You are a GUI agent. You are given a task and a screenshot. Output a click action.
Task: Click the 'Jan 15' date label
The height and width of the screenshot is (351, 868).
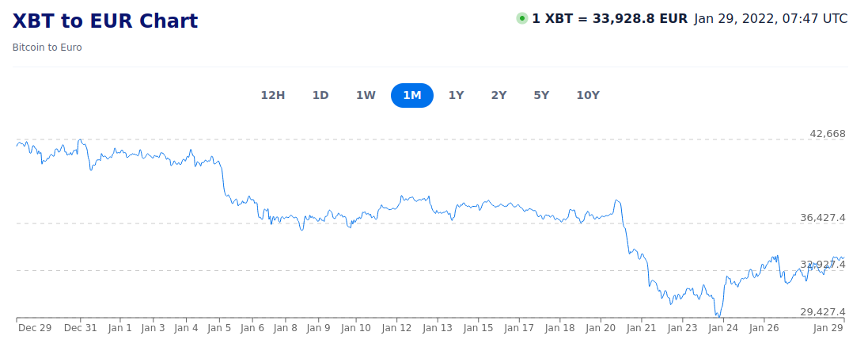click(x=478, y=328)
